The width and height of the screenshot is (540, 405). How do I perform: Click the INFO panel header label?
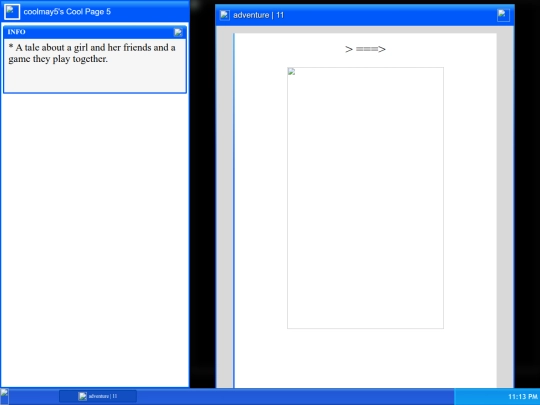point(17,32)
